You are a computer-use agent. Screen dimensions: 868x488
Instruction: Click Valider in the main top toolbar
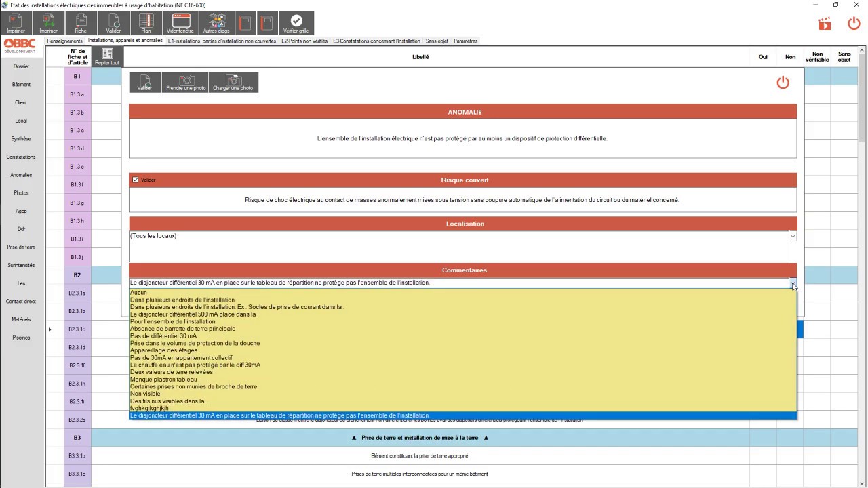tap(113, 23)
